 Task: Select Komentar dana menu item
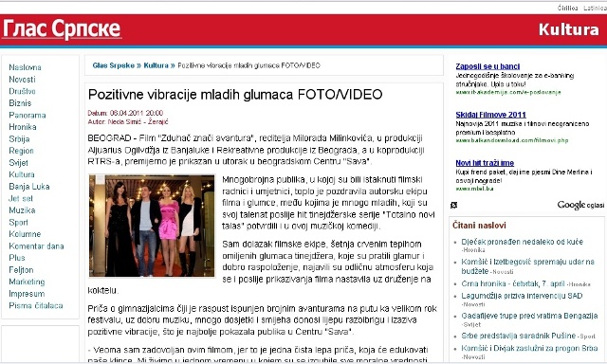[36, 246]
